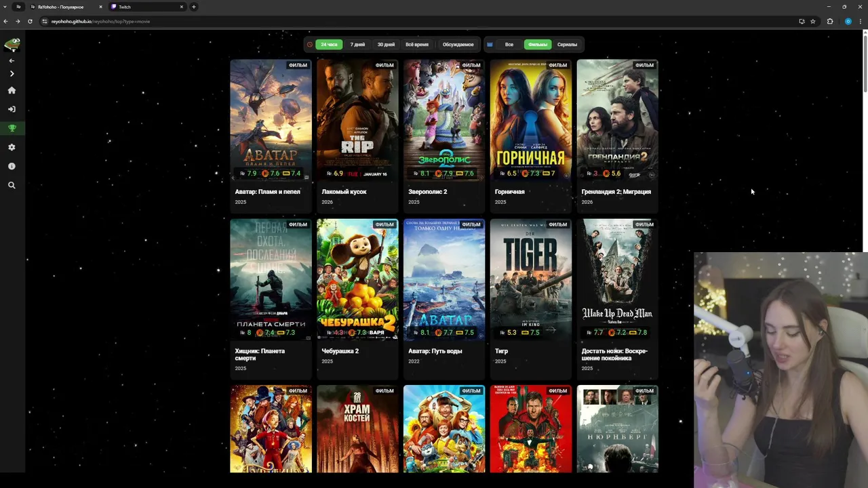868x488 pixels.
Task: Open site info icon in the address bar
Action: point(45,21)
